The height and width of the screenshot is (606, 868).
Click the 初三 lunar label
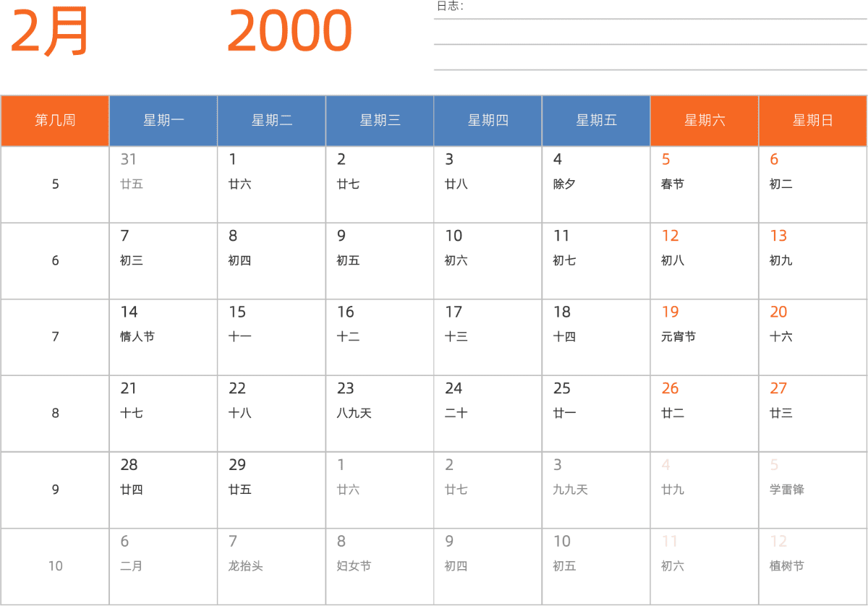pos(132,260)
